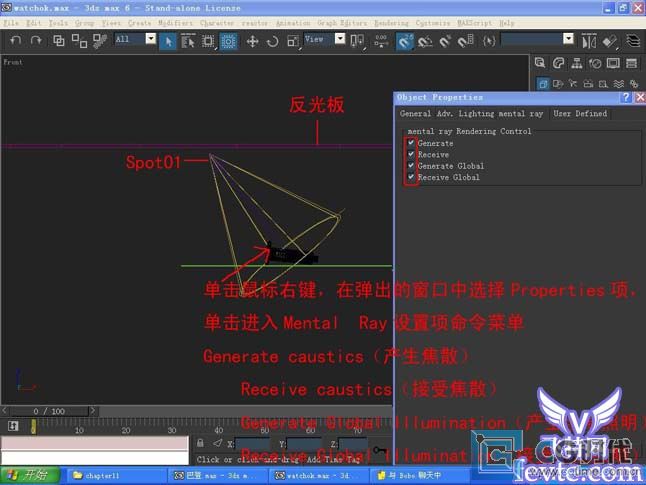This screenshot has width=646, height=485.
Task: Click the Rectangular Selection Region icon
Action: pos(208,41)
